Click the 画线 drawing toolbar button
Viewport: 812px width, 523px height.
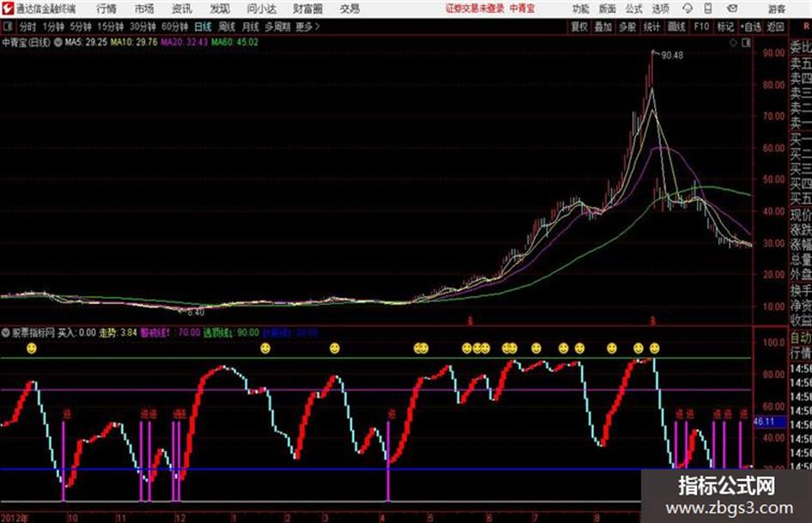(676, 27)
